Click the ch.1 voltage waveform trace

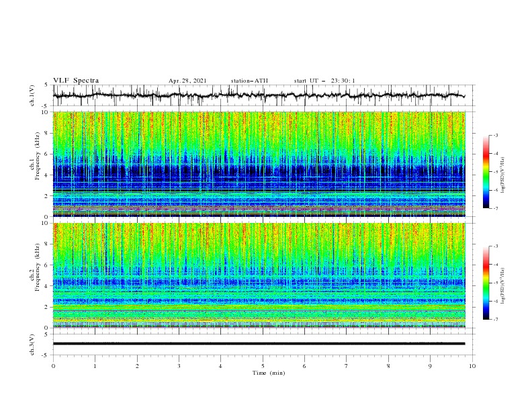259,95
